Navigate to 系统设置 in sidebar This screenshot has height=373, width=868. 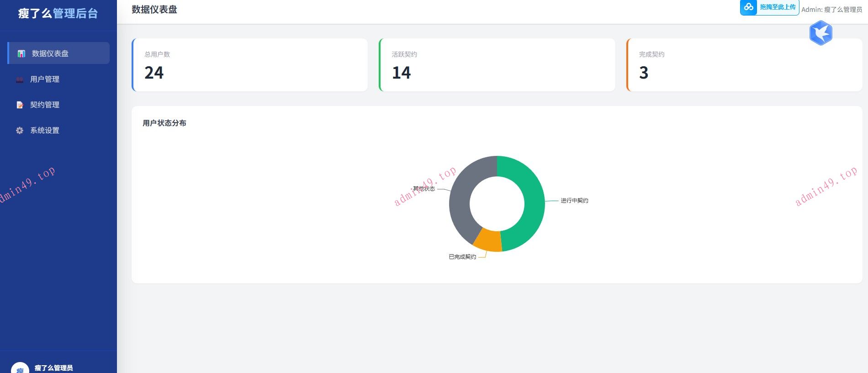tap(45, 131)
